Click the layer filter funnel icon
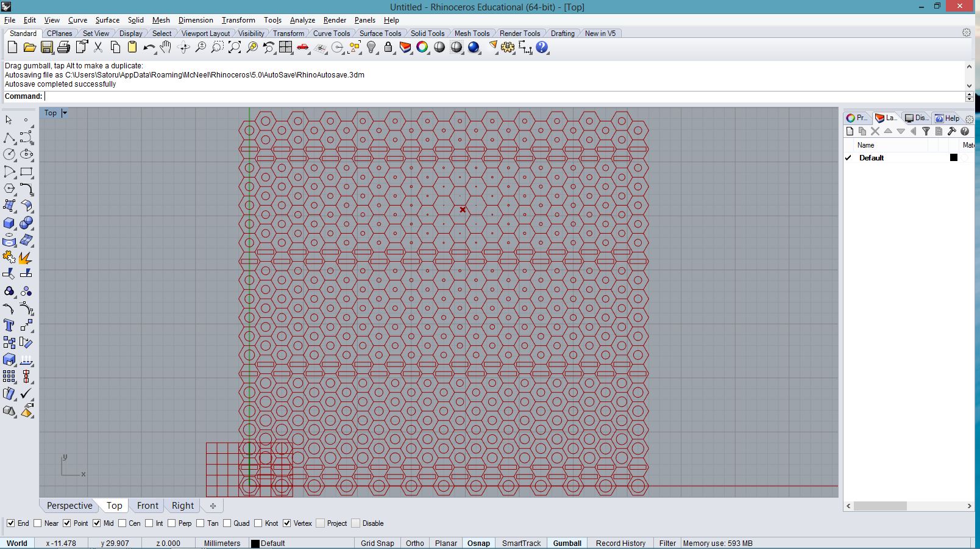The width and height of the screenshot is (980, 549). 926,131
